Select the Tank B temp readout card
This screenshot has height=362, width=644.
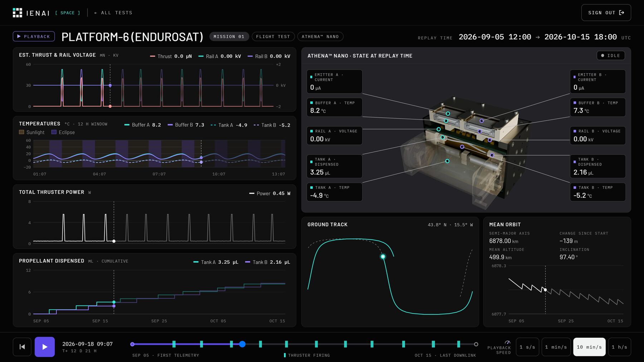click(597, 192)
